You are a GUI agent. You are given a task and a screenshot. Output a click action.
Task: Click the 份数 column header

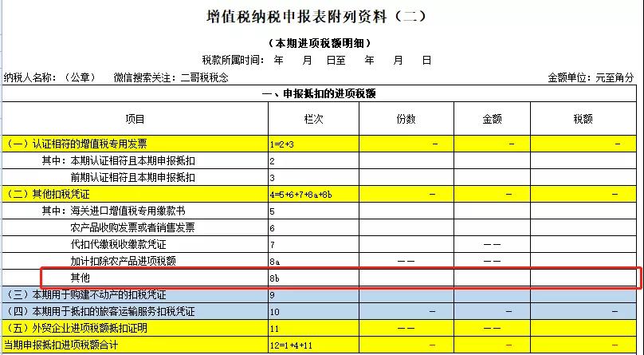tap(406, 119)
